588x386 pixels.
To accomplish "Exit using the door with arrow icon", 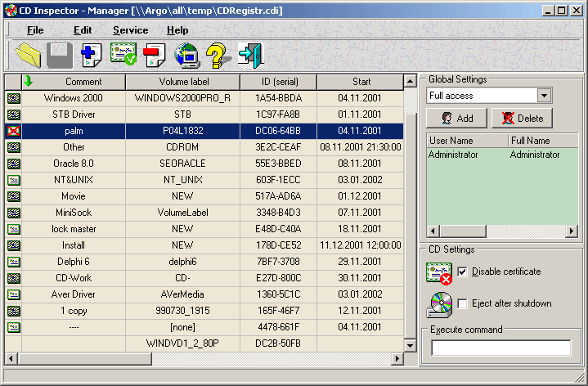I will point(250,56).
